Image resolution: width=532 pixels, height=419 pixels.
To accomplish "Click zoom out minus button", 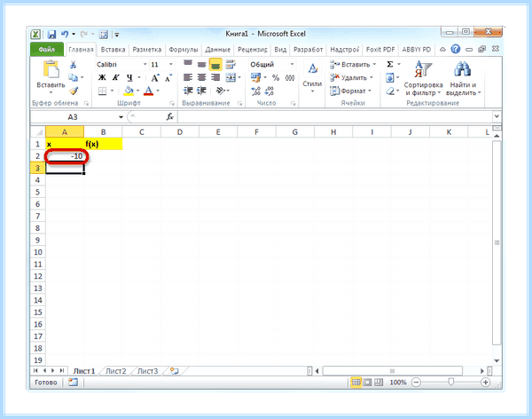I will click(x=416, y=383).
